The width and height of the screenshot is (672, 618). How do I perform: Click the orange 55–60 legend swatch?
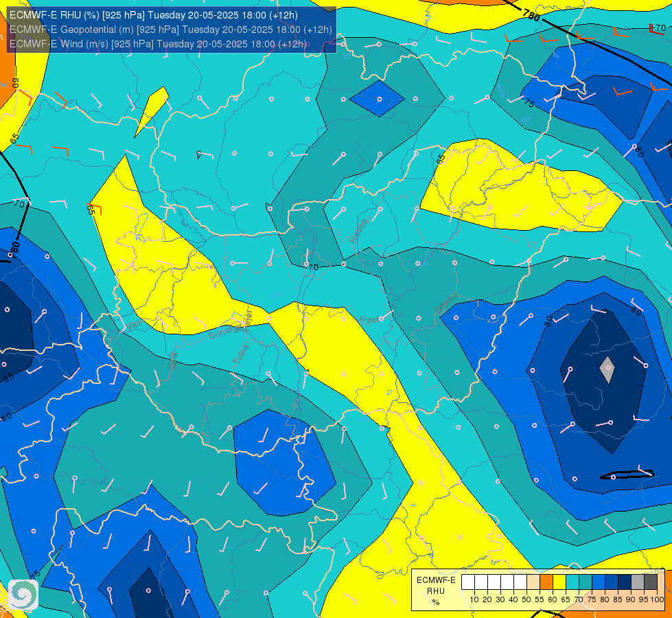pos(546,582)
